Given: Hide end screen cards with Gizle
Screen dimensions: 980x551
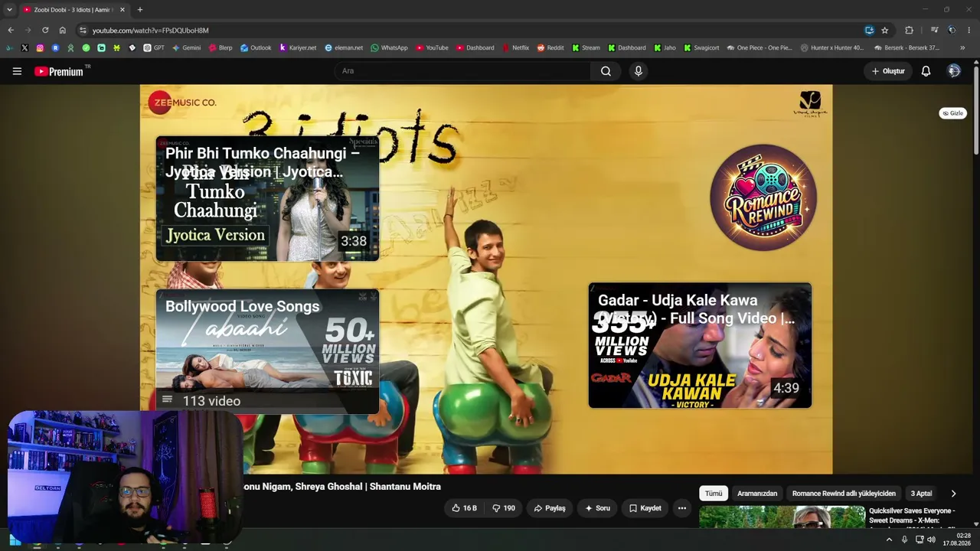Looking at the screenshot, I should [952, 113].
